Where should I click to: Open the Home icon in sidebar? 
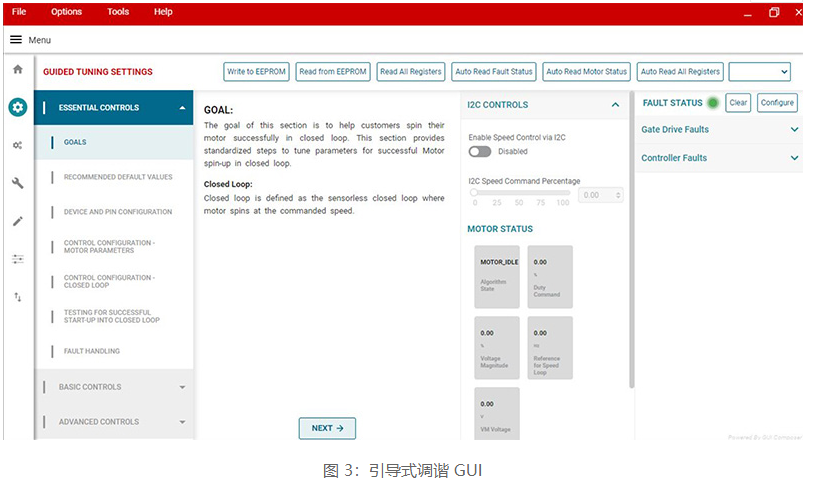(x=17, y=69)
